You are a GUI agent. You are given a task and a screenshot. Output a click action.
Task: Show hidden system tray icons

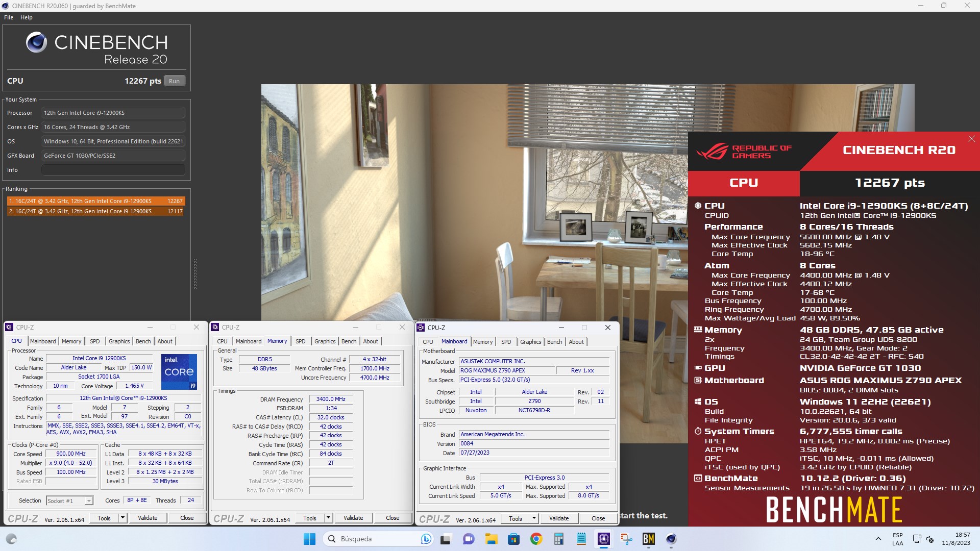pos(878,539)
